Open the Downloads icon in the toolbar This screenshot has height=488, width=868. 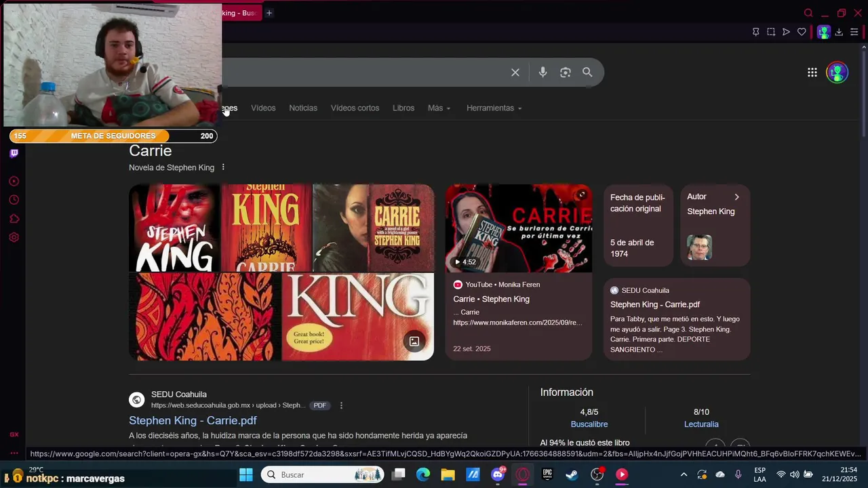coord(839,32)
